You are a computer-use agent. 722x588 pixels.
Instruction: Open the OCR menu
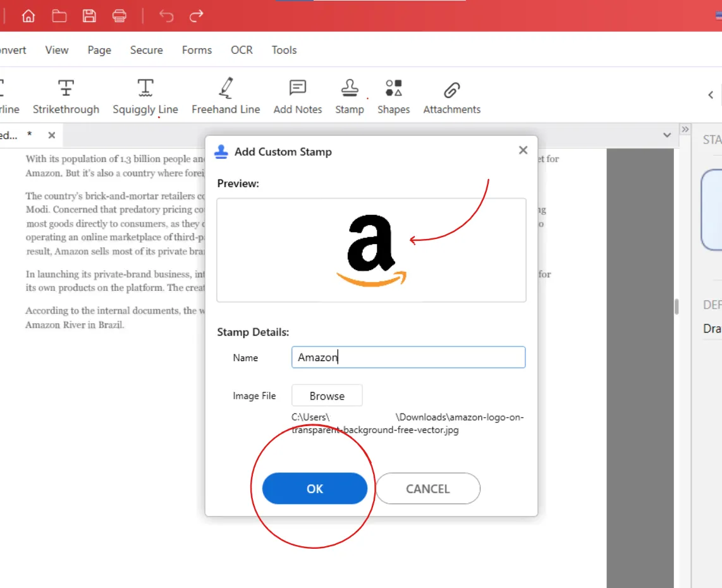coord(242,50)
